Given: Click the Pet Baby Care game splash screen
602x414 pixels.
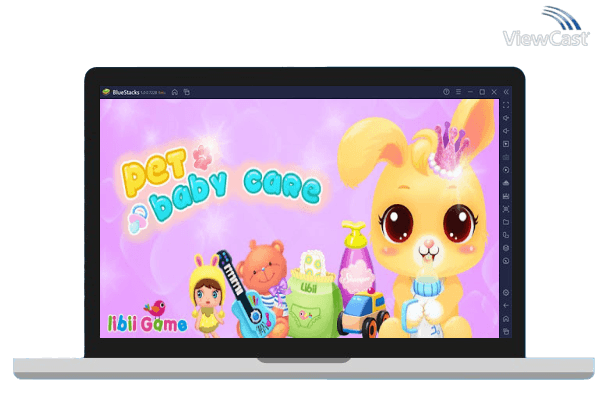Looking at the screenshot, I should (x=299, y=219).
